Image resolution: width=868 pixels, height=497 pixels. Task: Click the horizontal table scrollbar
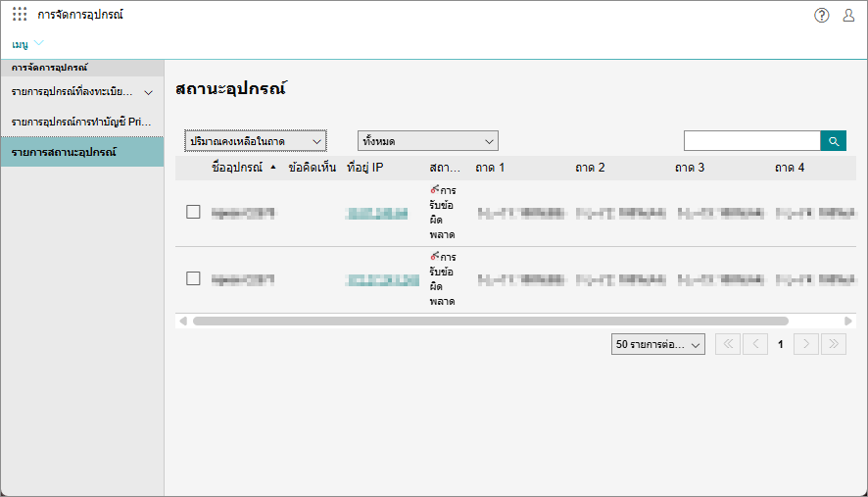click(490, 321)
